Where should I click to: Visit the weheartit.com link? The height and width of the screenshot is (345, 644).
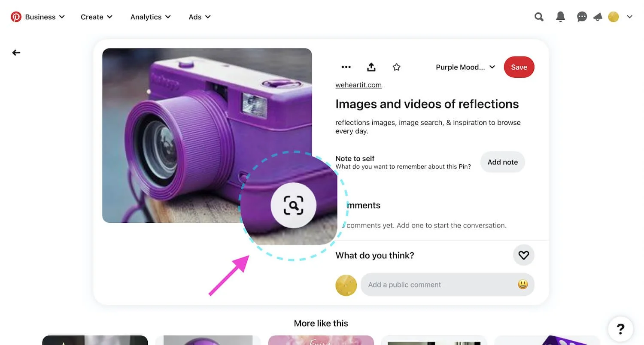tap(358, 85)
